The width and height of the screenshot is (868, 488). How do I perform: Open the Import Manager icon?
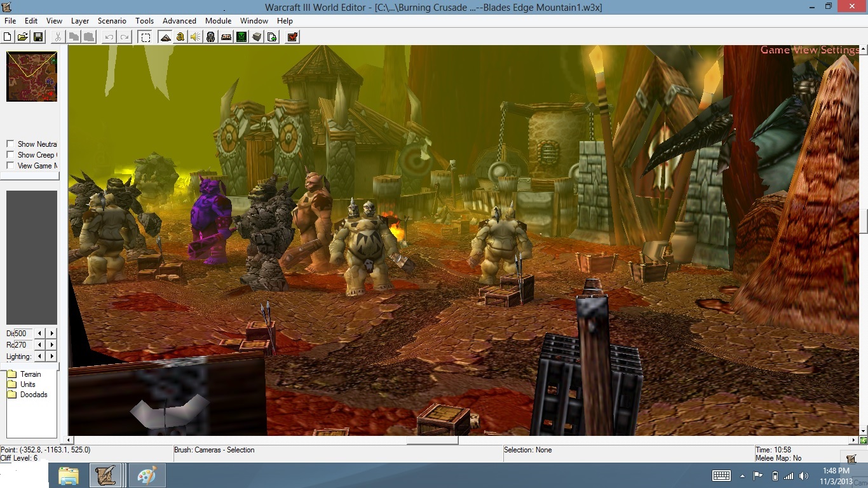tap(272, 37)
